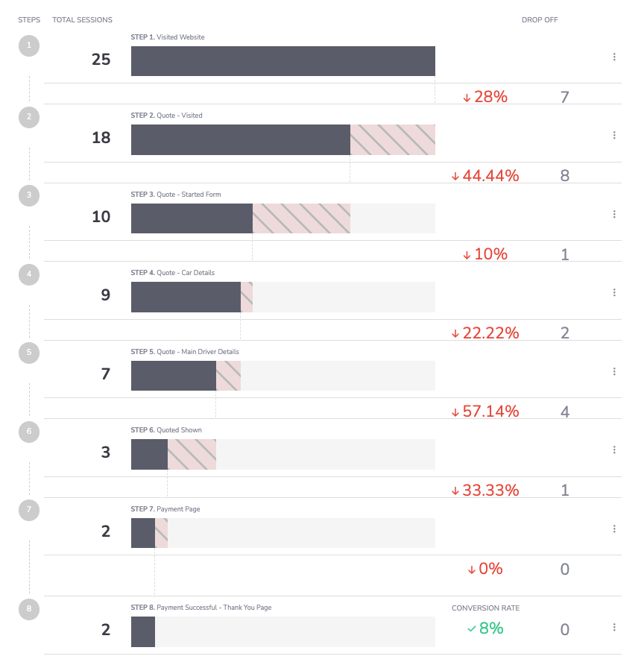The image size is (644, 665).
Task: Click the 44.44% drop-off percentage
Action: (x=485, y=176)
